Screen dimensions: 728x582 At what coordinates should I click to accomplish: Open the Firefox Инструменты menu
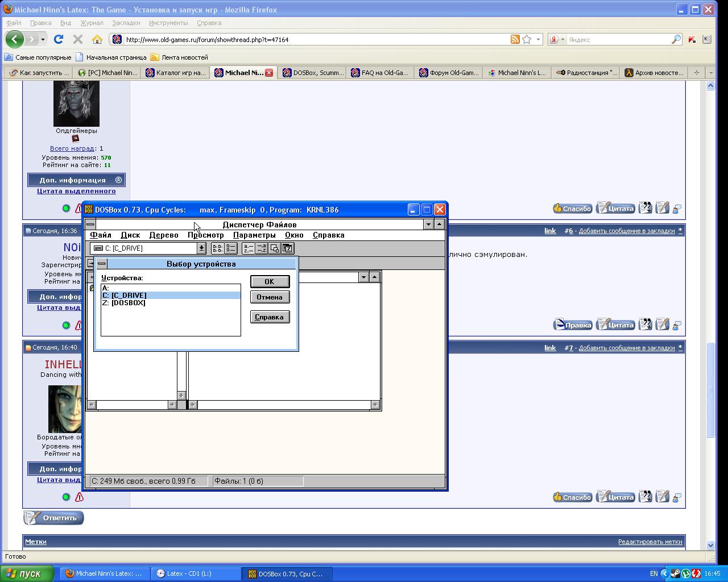168,23
